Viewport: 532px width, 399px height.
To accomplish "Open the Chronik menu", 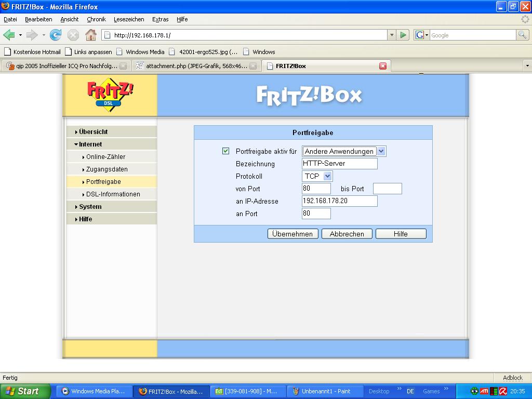I will pyautogui.click(x=96, y=19).
